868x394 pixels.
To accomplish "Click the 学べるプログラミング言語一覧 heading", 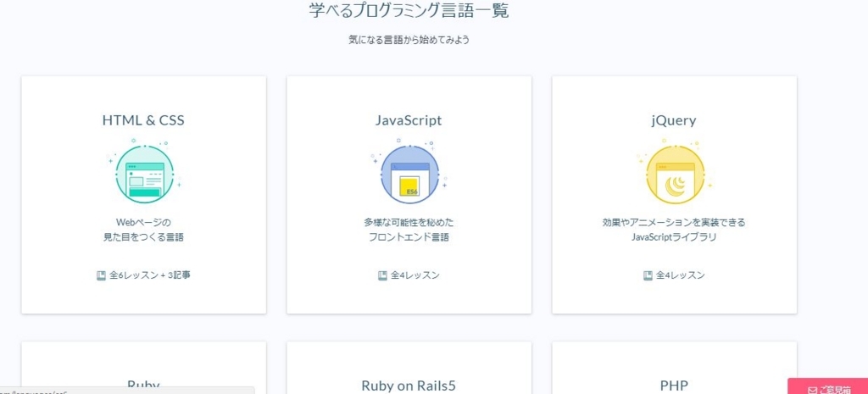I will (x=409, y=10).
